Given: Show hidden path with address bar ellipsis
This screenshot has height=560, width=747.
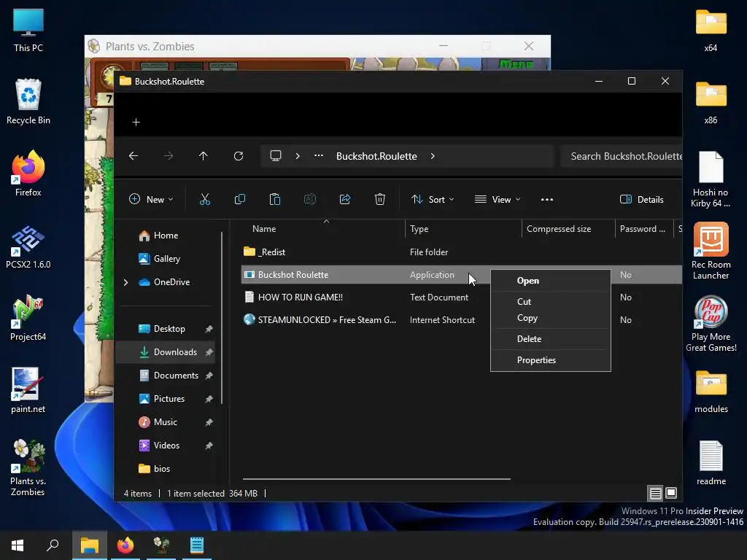Looking at the screenshot, I should 319,156.
